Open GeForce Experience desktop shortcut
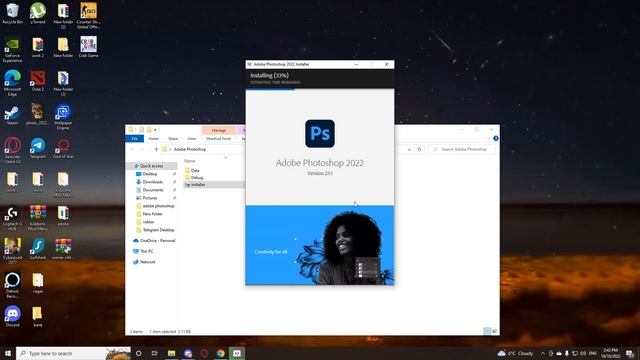This screenshot has height=360, width=640. [12, 50]
